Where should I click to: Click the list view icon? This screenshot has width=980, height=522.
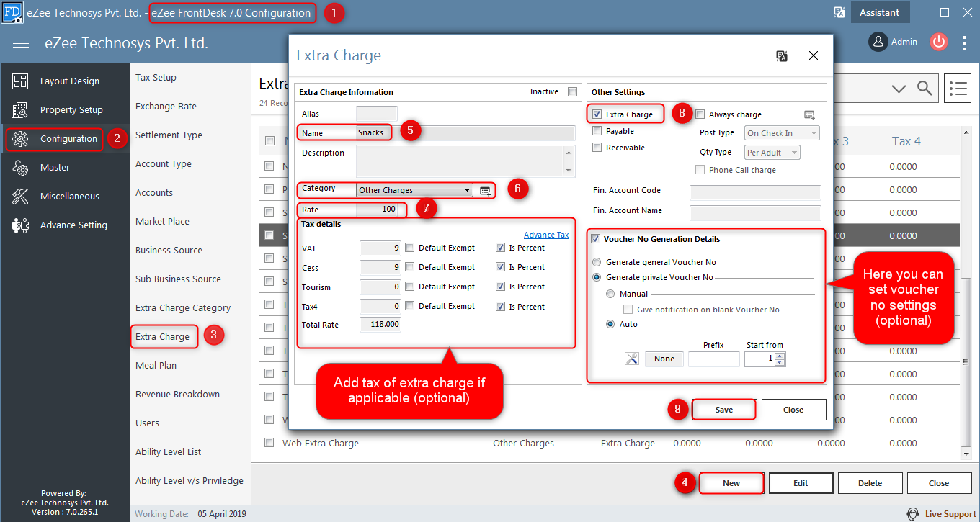(957, 89)
